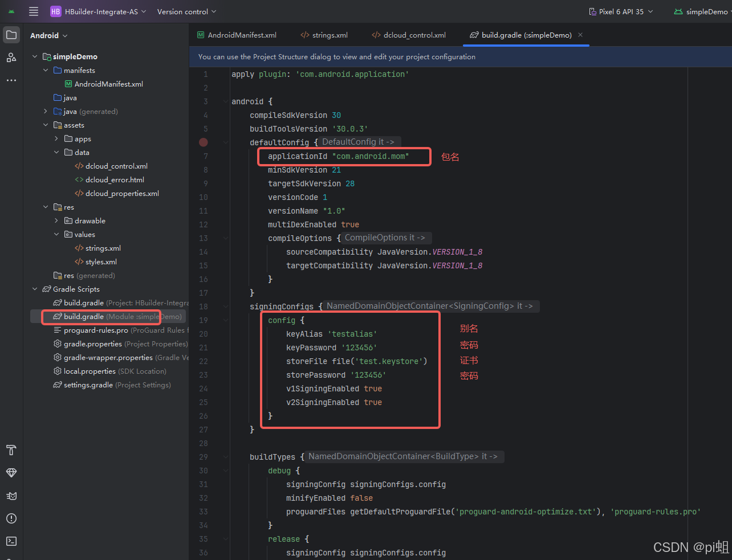Image resolution: width=732 pixels, height=560 pixels.
Task: Click the DefaultConfig it -> inlay hint
Action: pos(359,142)
